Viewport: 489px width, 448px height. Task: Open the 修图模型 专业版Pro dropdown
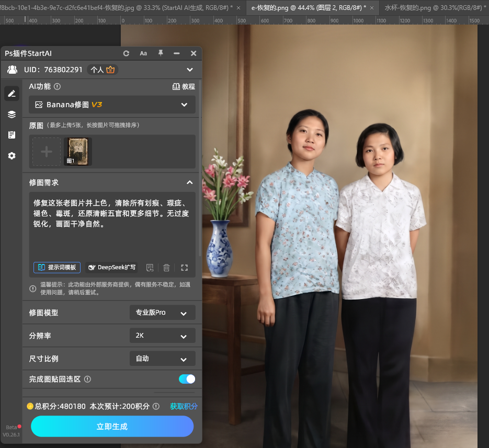pyautogui.click(x=163, y=313)
